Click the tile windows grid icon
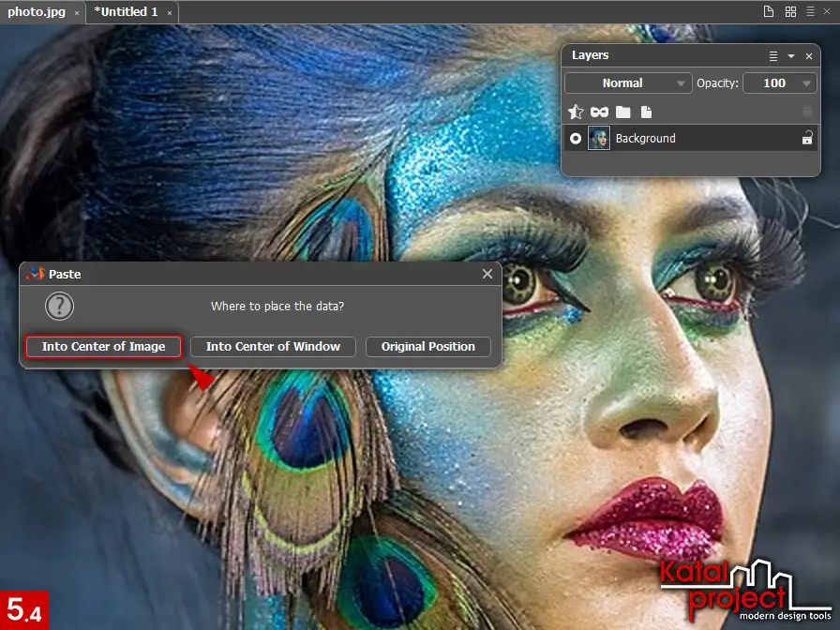840x630 pixels. click(790, 12)
